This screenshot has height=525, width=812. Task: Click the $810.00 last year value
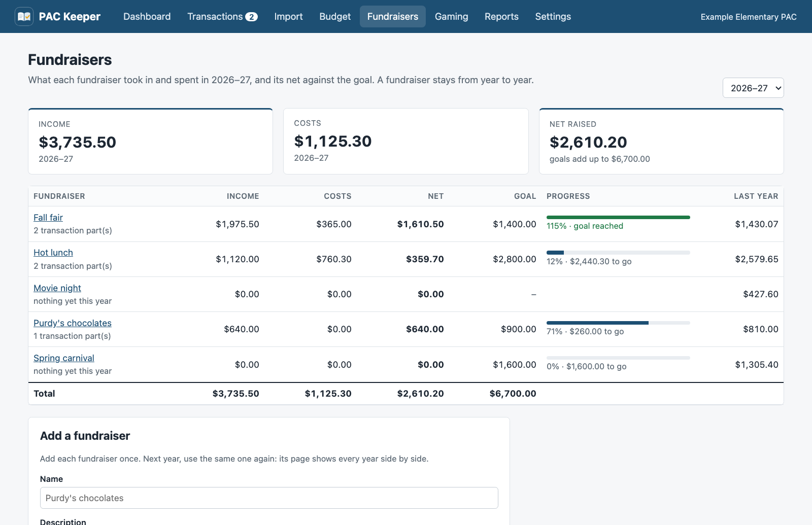[761, 329]
